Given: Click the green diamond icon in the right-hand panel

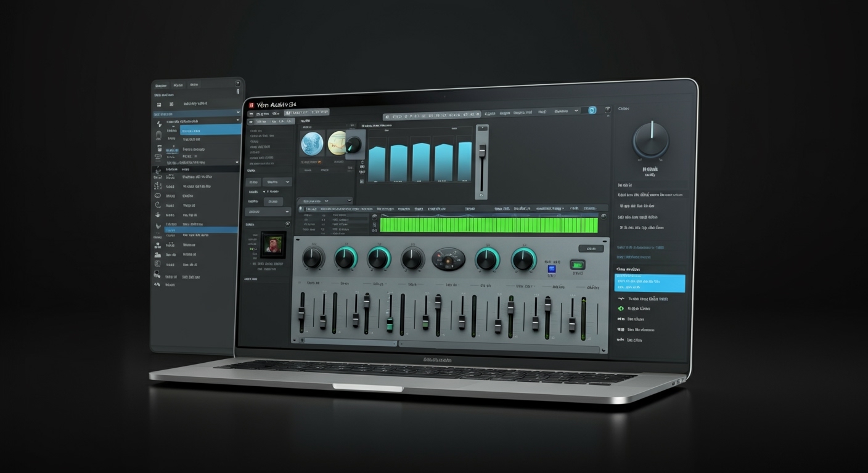Looking at the screenshot, I should (621, 309).
